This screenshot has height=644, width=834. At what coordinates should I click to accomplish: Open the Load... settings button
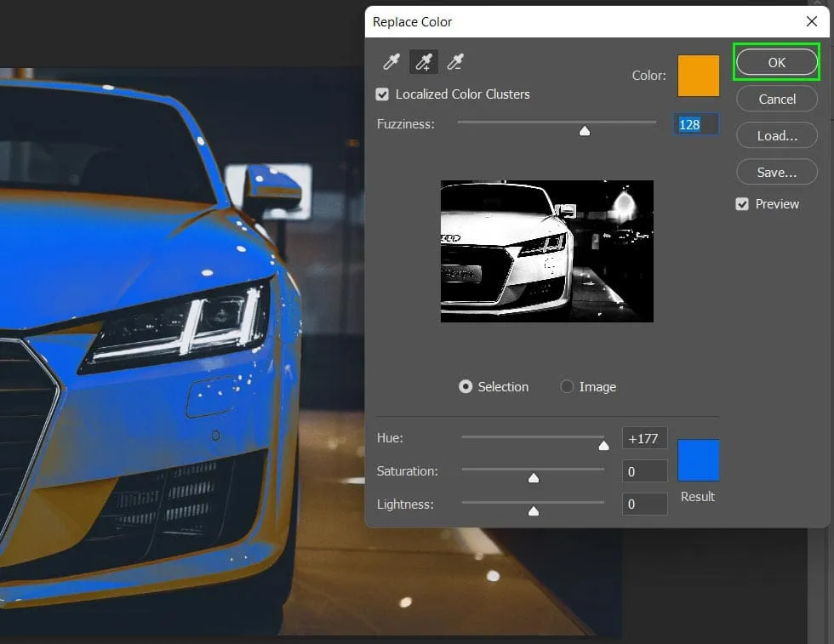776,136
